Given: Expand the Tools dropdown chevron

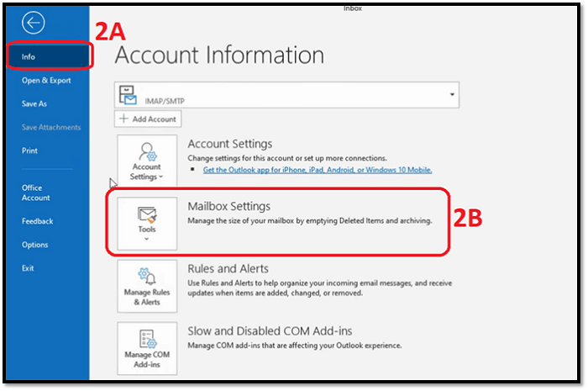Looking at the screenshot, I should [147, 239].
